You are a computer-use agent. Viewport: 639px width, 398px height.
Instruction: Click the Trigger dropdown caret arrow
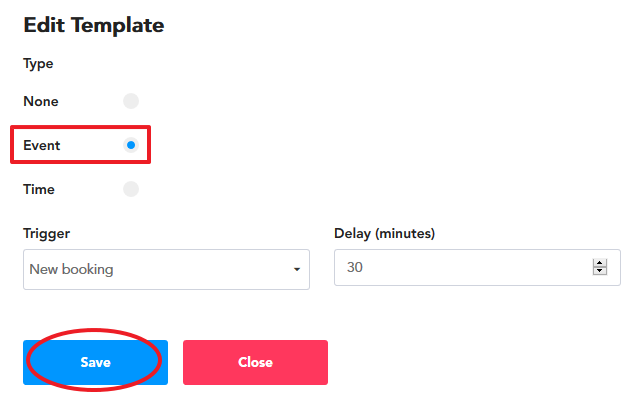297,269
